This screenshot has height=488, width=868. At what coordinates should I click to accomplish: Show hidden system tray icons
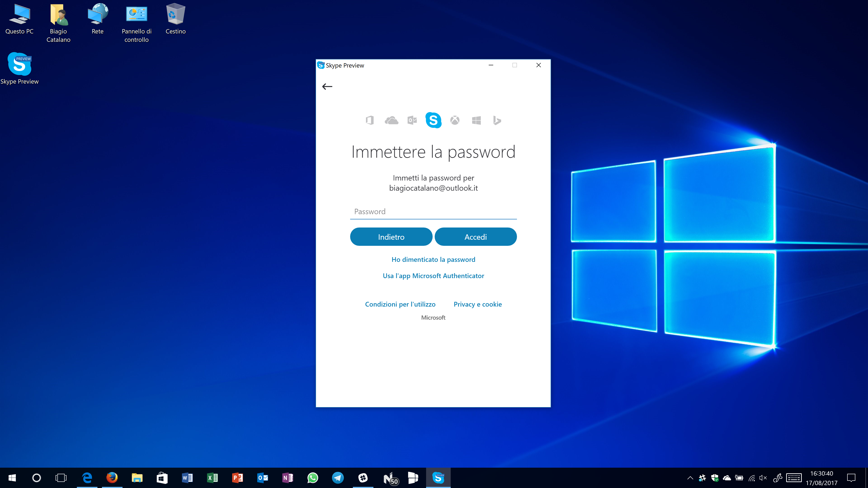coord(690,478)
